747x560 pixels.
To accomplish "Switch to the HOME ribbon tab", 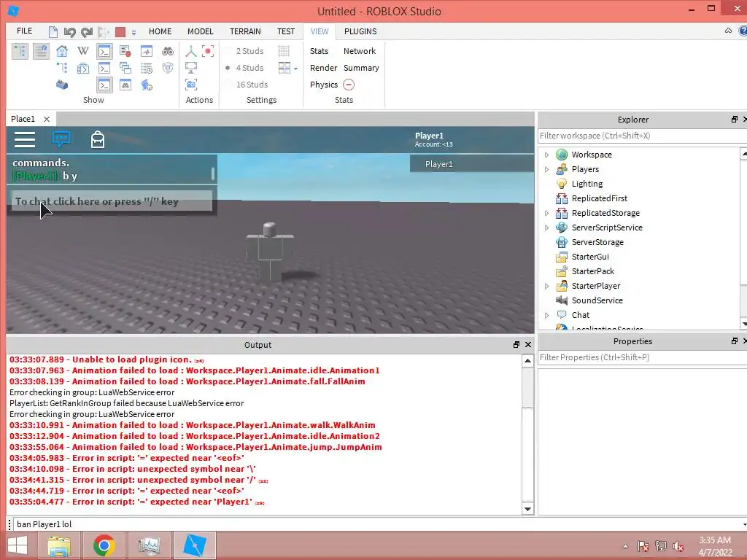I will [160, 31].
